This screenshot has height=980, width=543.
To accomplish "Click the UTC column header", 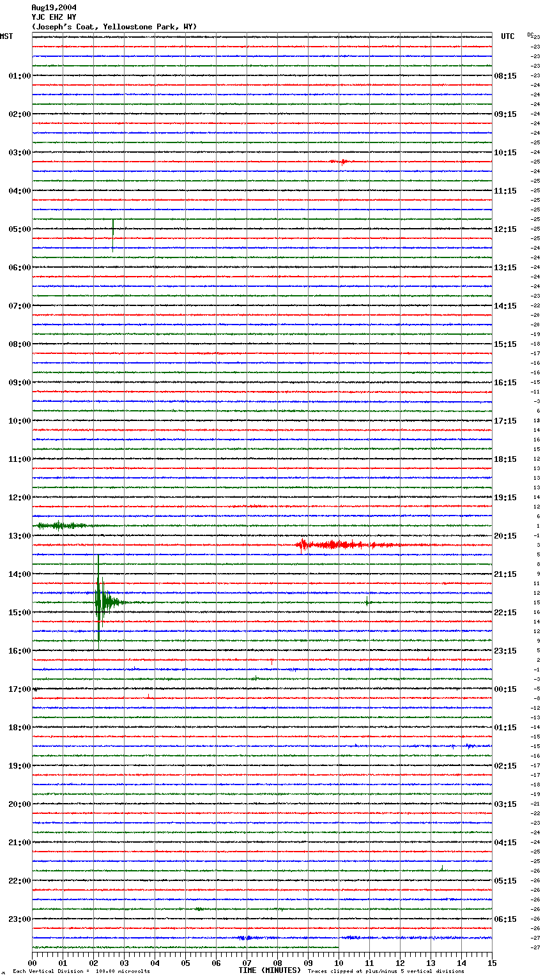I will tap(508, 36).
